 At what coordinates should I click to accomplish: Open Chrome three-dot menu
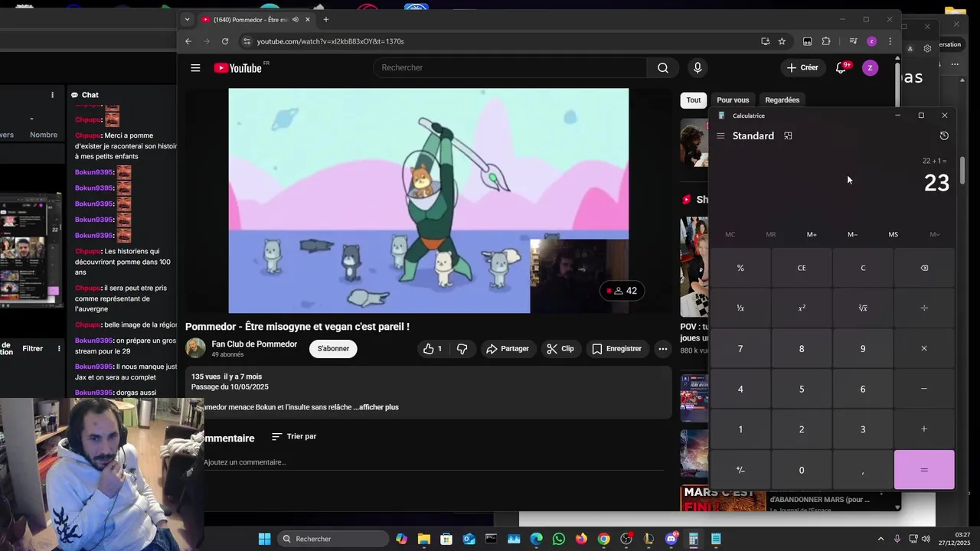coord(890,41)
